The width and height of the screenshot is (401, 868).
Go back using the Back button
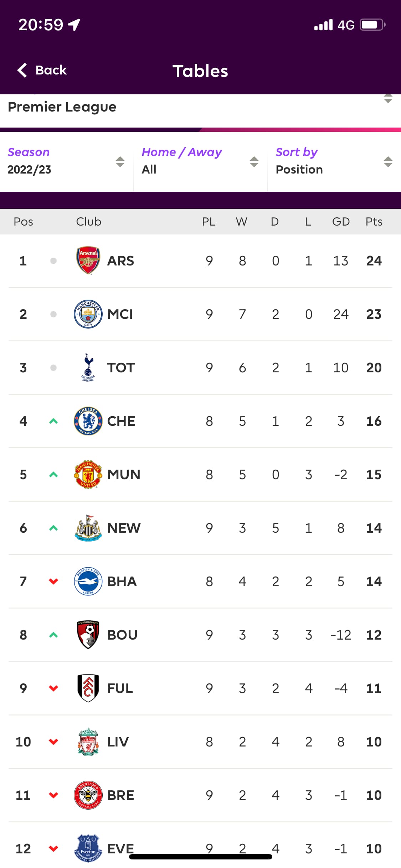click(42, 70)
